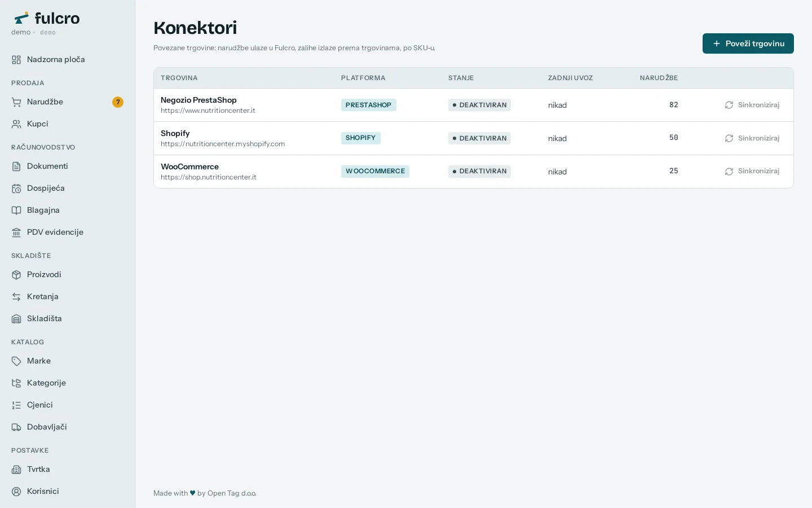The width and height of the screenshot is (812, 508).
Task: Click the Proizvodi box icon
Action: point(16,275)
